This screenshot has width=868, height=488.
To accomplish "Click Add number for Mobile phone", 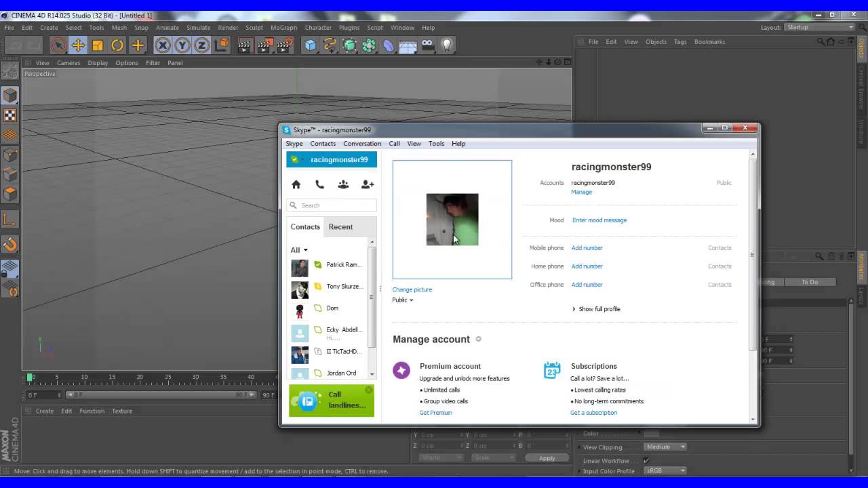I will pyautogui.click(x=587, y=248).
